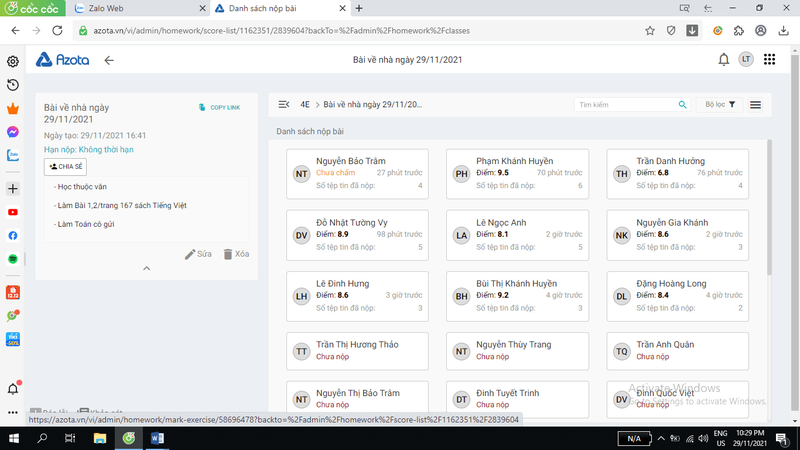The image size is (800, 450).
Task: Collapse the homework details chevron
Action: (x=146, y=268)
